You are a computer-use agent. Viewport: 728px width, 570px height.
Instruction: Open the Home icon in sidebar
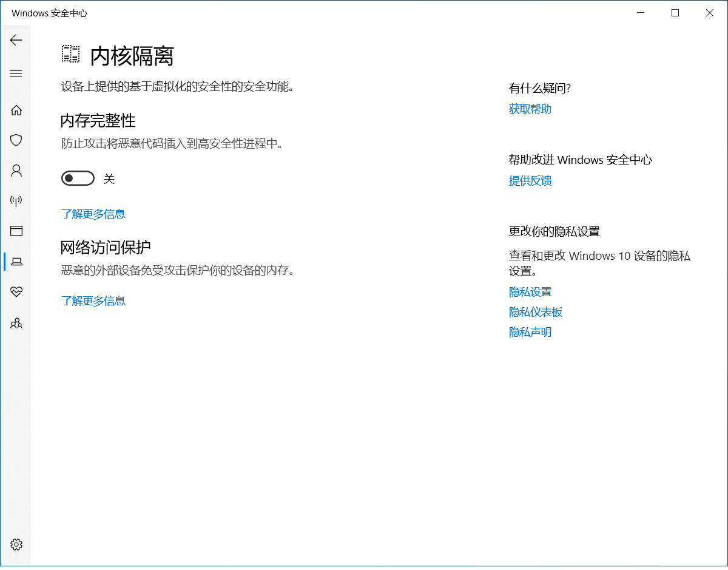click(x=16, y=110)
